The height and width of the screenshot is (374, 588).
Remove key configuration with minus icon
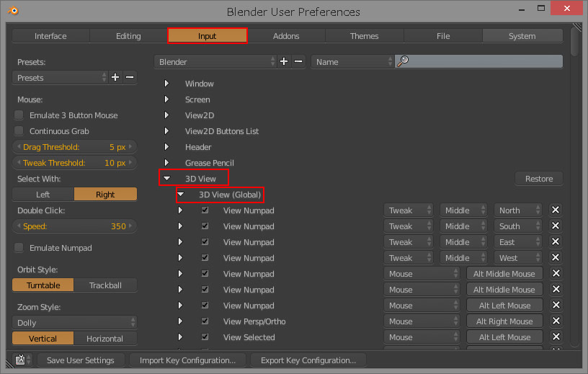[298, 61]
